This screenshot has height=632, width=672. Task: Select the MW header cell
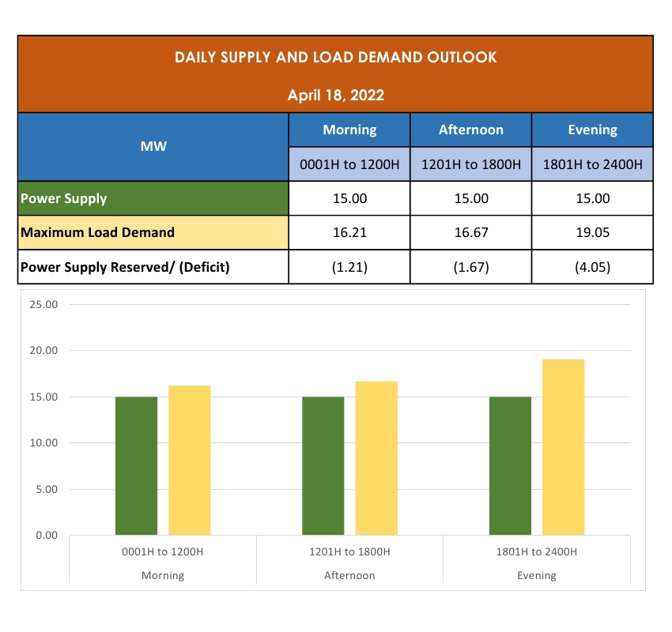[153, 147]
